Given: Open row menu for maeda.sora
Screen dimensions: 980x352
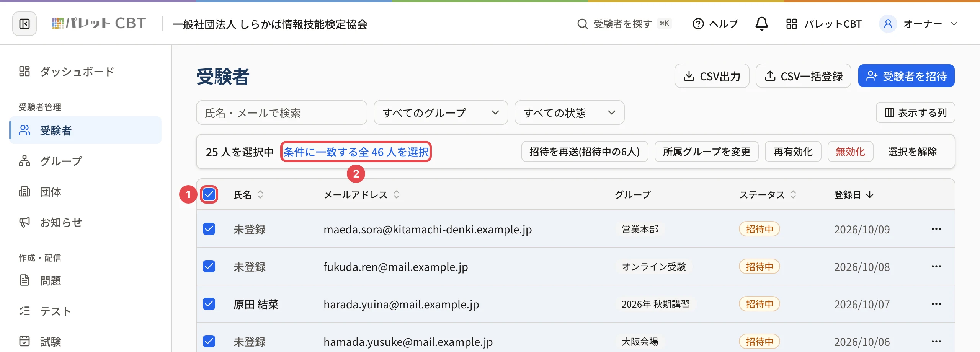Looking at the screenshot, I should pos(936,229).
